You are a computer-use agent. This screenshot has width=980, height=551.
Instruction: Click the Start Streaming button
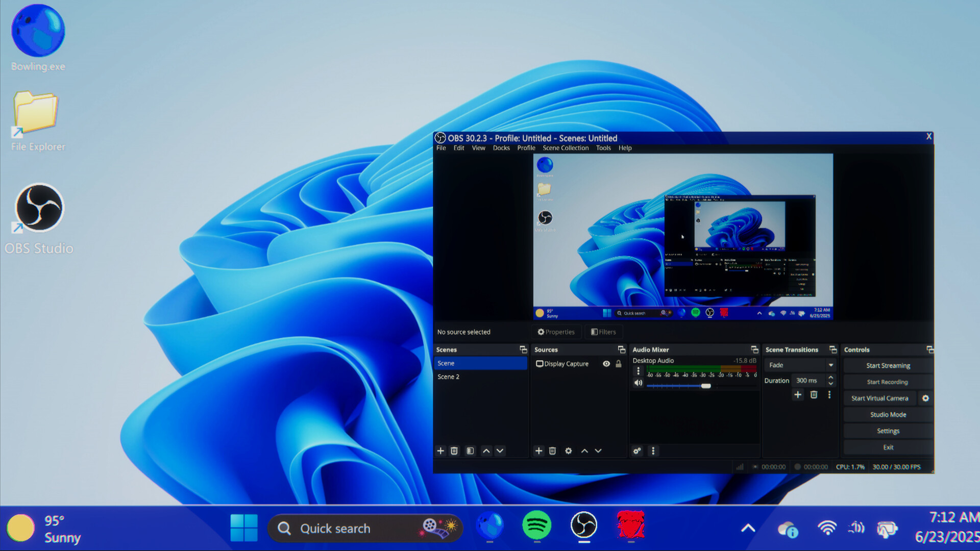(888, 365)
